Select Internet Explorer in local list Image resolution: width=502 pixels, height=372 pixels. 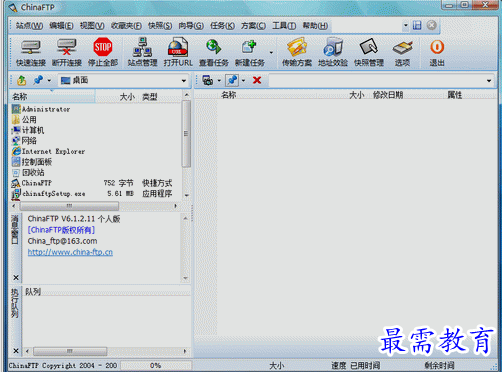click(x=49, y=151)
